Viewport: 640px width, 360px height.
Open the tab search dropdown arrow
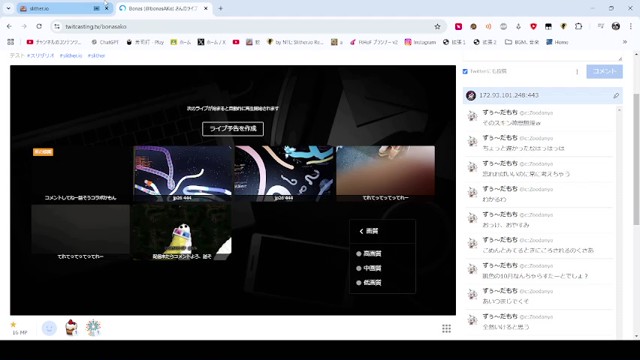[x=8, y=8]
